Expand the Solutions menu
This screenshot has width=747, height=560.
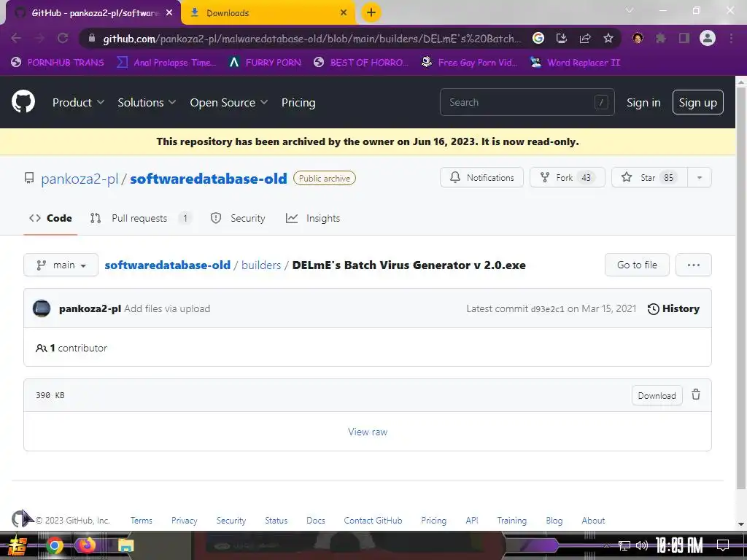[x=147, y=102]
